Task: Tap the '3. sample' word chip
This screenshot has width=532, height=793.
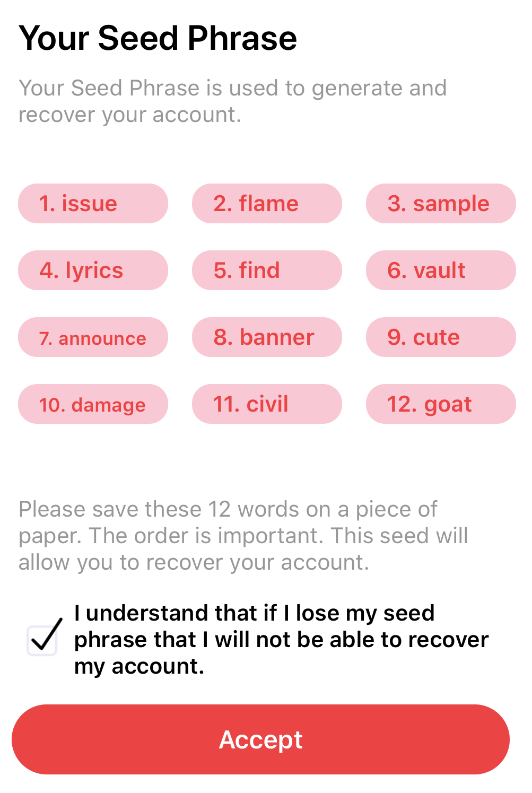Action: (x=440, y=204)
